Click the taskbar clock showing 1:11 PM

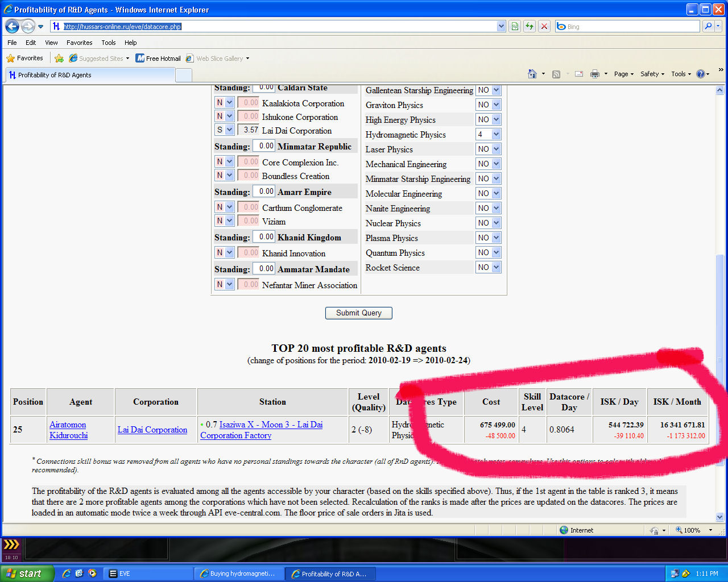point(707,573)
